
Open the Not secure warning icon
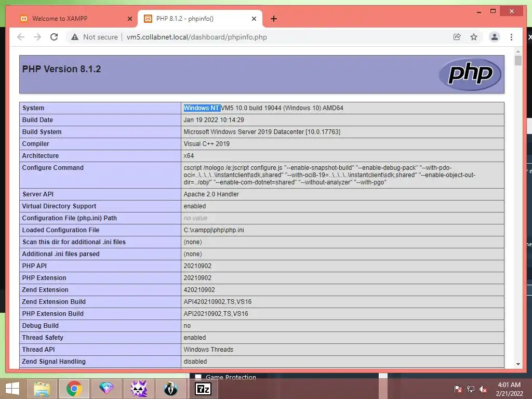coord(75,37)
